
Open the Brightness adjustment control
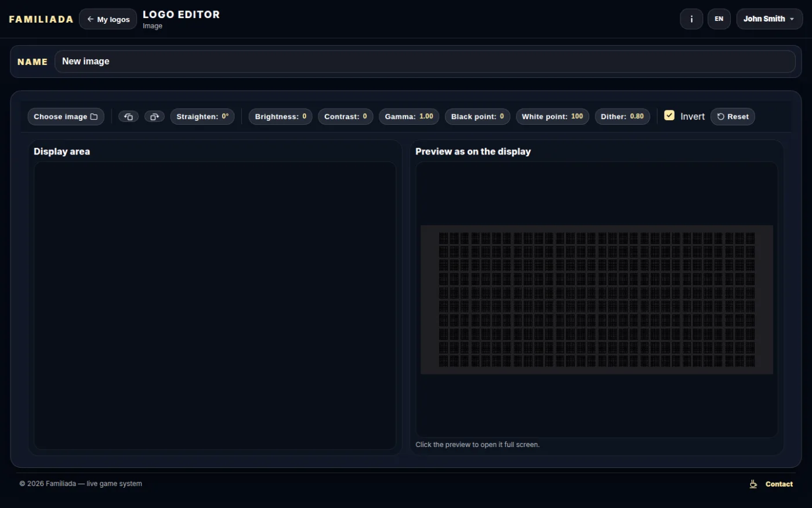281,117
